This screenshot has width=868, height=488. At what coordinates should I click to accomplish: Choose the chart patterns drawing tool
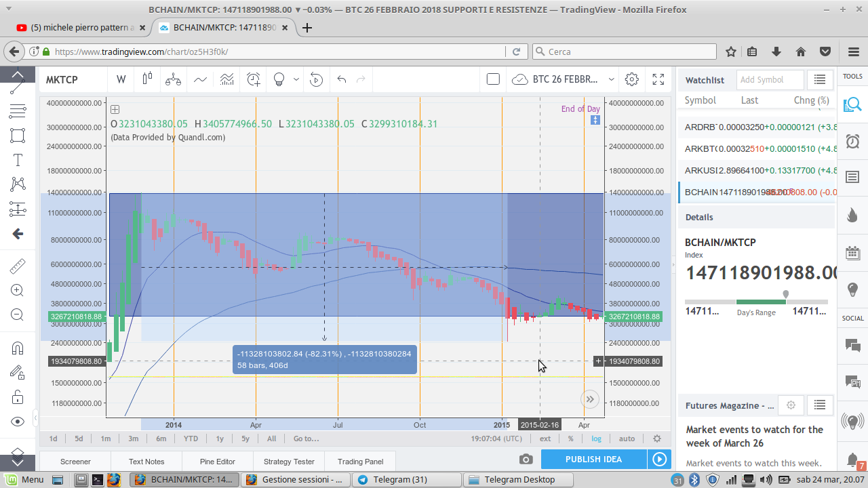[x=18, y=184]
